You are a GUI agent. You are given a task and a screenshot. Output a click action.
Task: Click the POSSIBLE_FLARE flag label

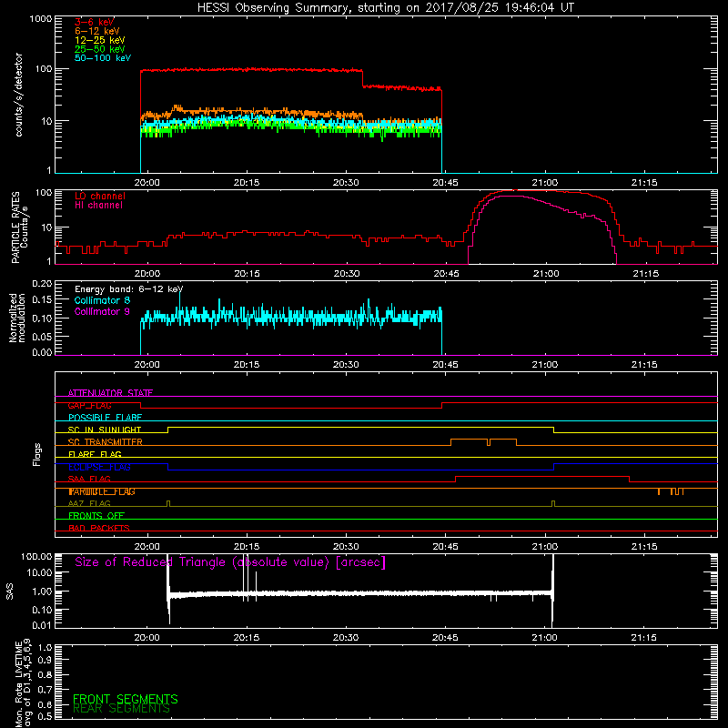click(105, 418)
